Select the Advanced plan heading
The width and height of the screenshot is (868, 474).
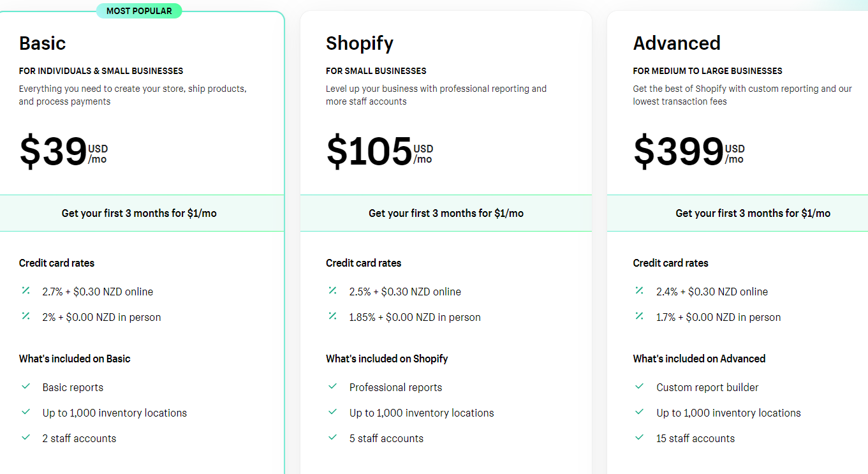[677, 43]
